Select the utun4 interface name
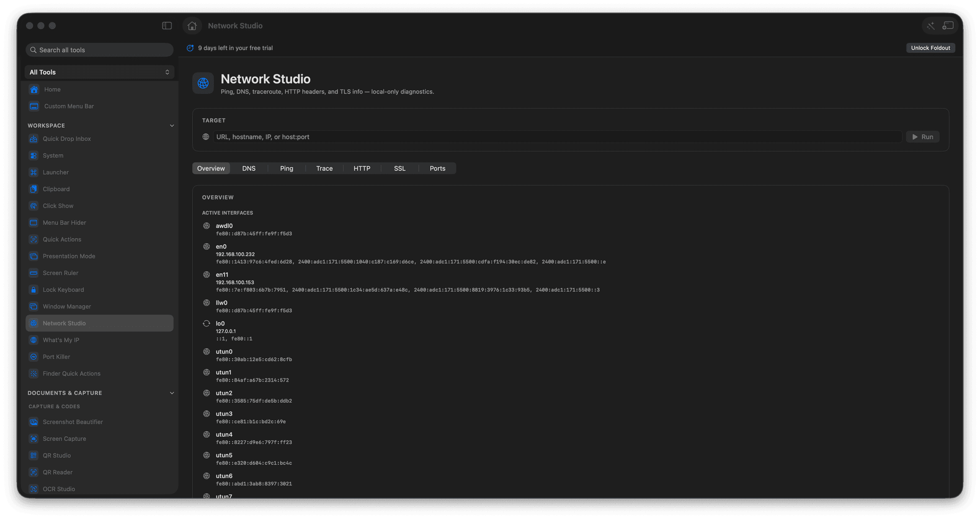 (224, 435)
